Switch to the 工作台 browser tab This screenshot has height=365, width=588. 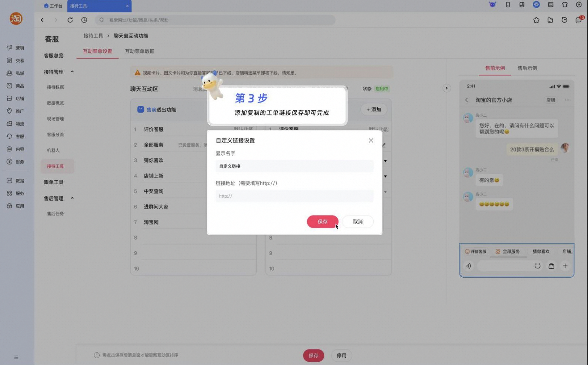53,6
